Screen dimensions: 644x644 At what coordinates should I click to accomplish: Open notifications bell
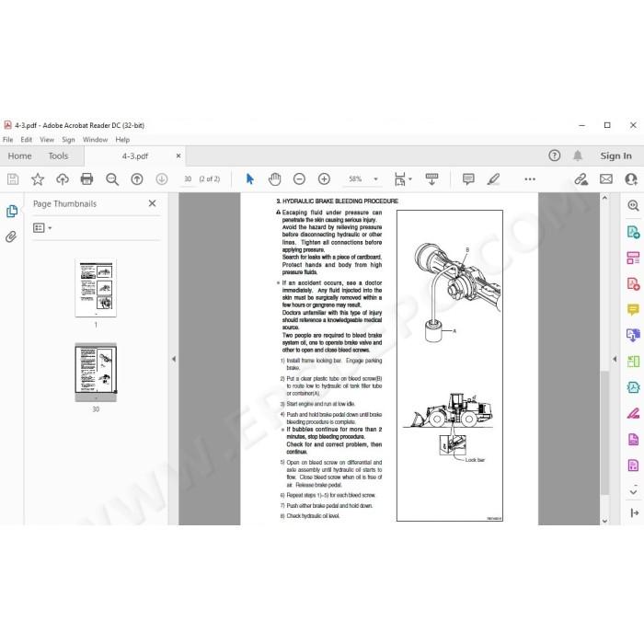pyautogui.click(x=578, y=155)
